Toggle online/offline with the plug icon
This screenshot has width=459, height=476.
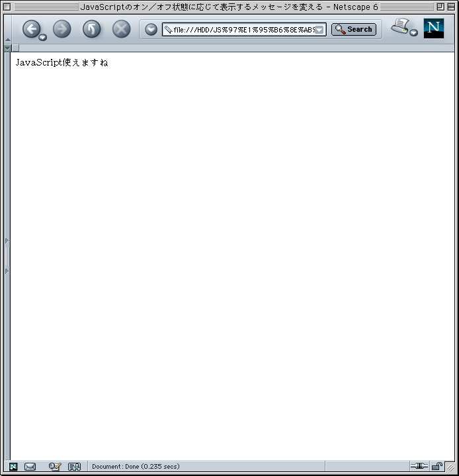tap(419, 465)
